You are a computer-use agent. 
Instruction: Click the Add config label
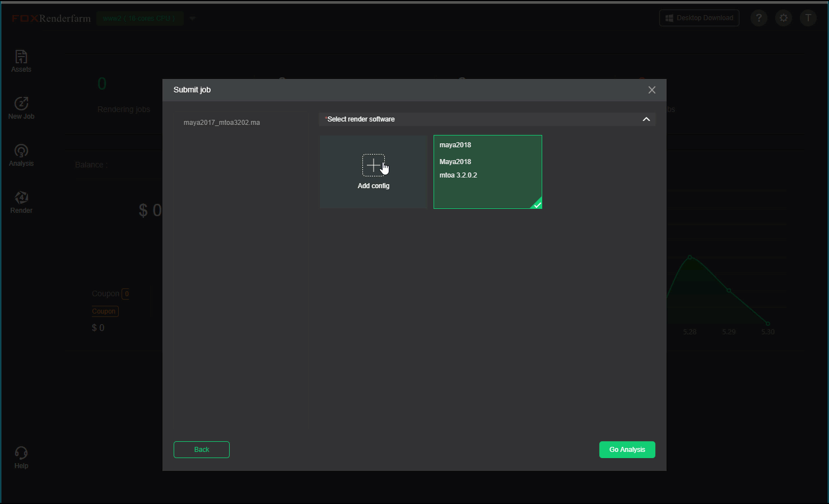tap(374, 186)
